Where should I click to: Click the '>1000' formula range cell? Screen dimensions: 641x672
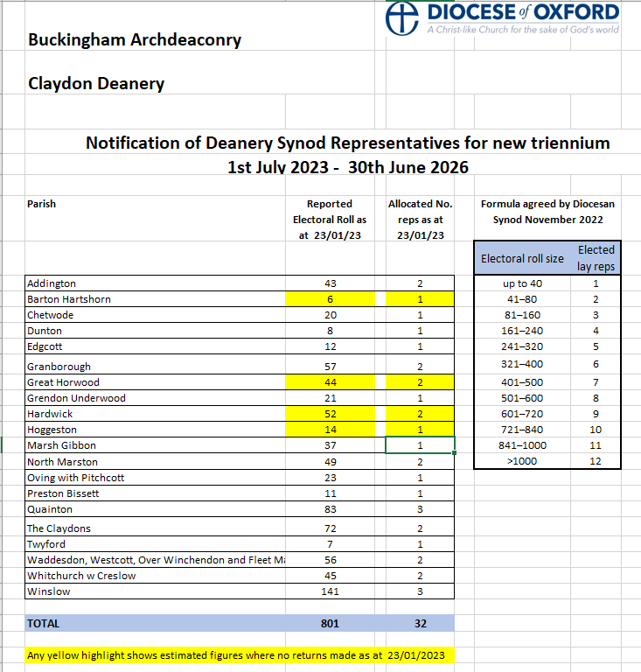523,461
